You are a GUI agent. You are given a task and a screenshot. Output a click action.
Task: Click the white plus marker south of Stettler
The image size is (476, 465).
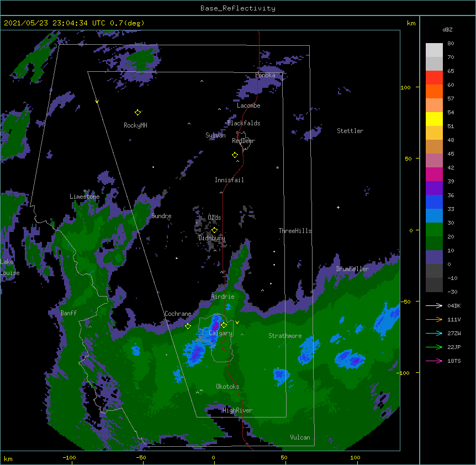click(x=338, y=207)
